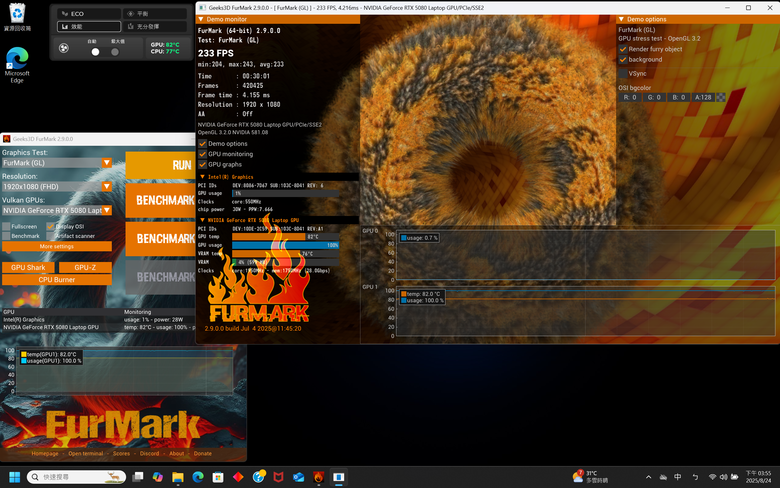Open Windows Start menu
This screenshot has width=780, height=488.
point(14,477)
